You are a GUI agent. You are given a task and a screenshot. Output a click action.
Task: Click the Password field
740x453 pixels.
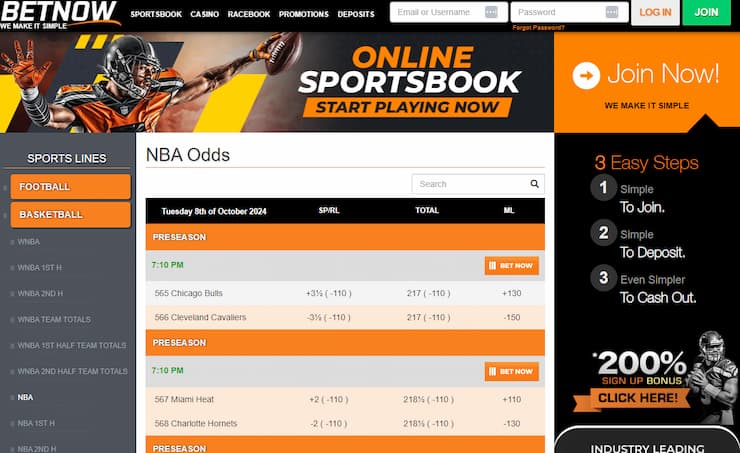click(570, 12)
